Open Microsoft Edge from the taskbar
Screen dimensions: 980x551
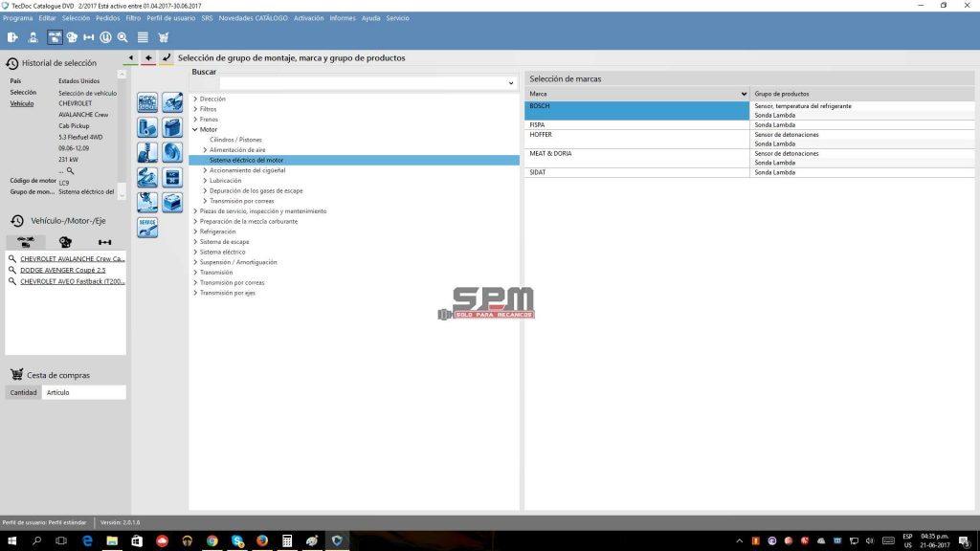87,541
